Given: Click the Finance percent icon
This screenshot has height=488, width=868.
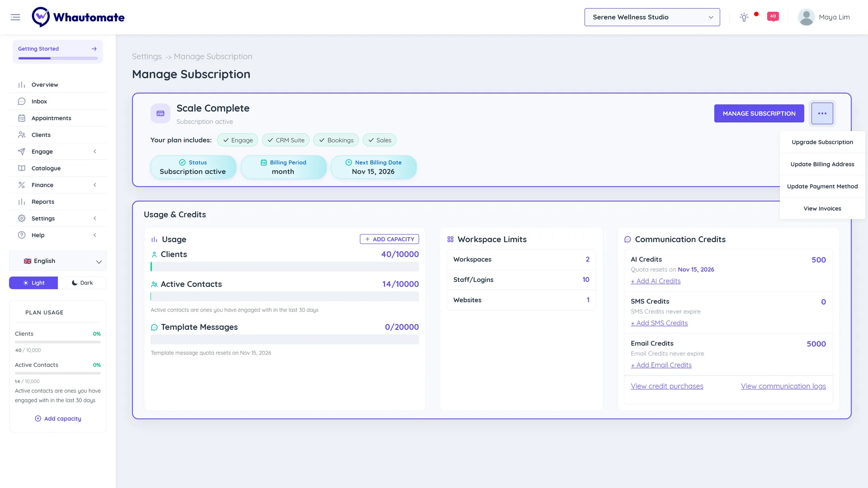Looking at the screenshot, I should pyautogui.click(x=22, y=185).
